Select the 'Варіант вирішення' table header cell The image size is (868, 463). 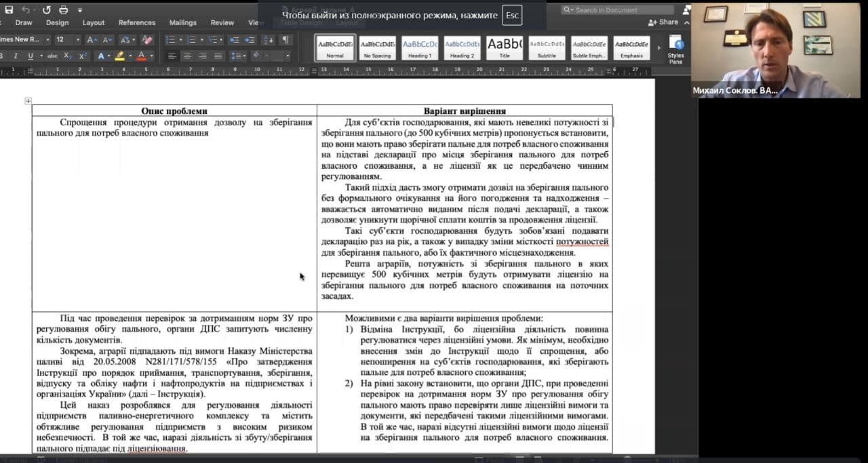465,110
